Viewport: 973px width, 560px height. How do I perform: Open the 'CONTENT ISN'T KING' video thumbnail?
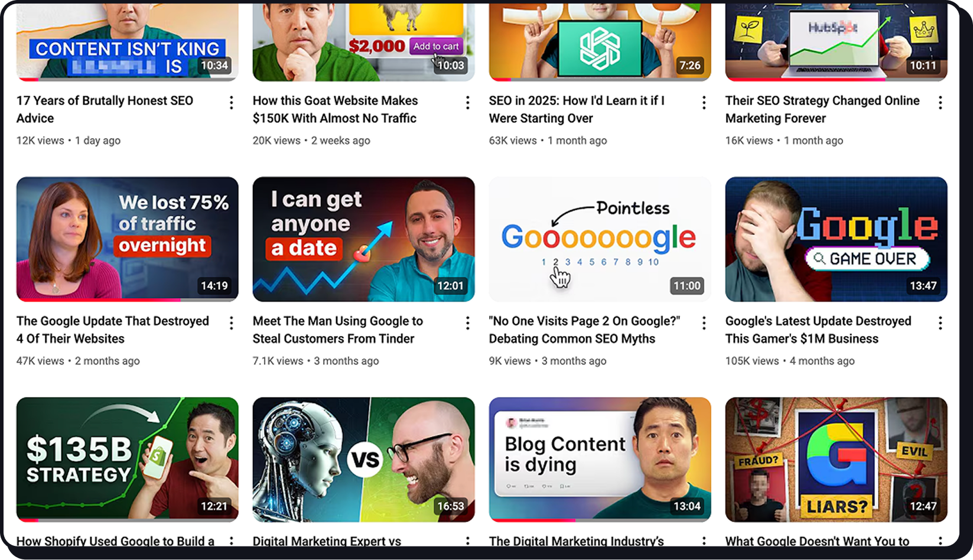[128, 42]
